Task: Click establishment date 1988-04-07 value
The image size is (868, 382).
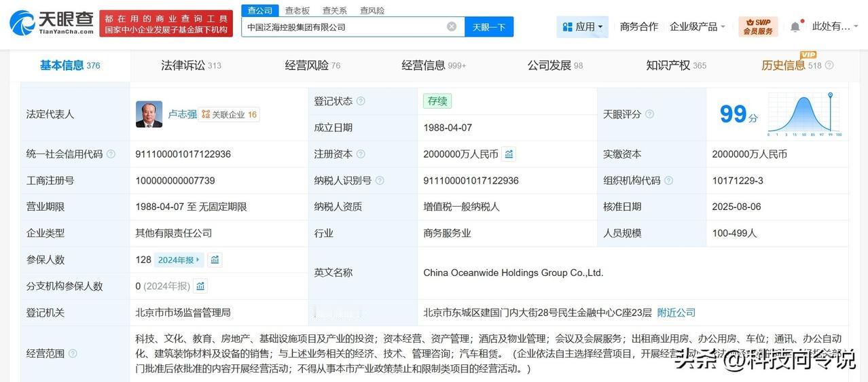Action: click(448, 127)
